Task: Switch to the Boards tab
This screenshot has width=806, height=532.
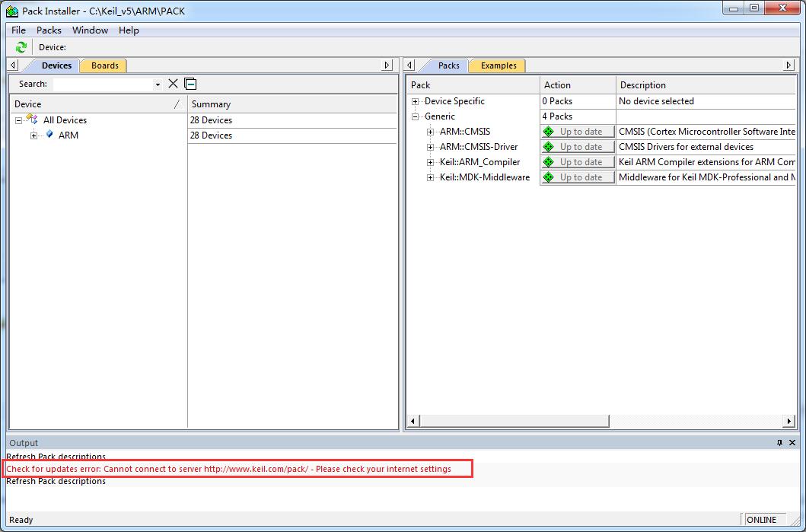Action: point(105,65)
